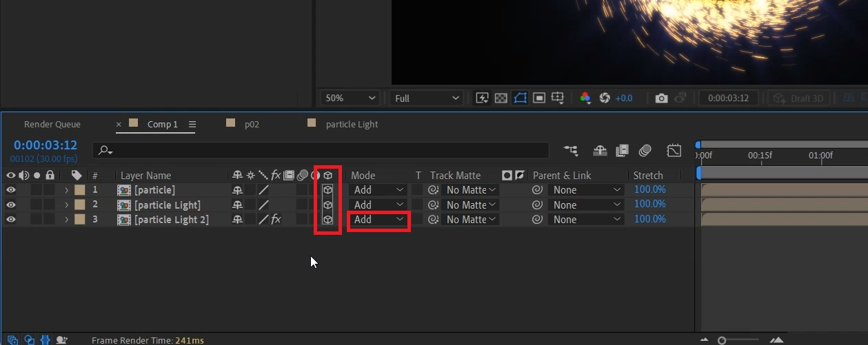This screenshot has width=868, height=345.
Task: Click the Reset Exposure aperture icon
Action: click(605, 98)
